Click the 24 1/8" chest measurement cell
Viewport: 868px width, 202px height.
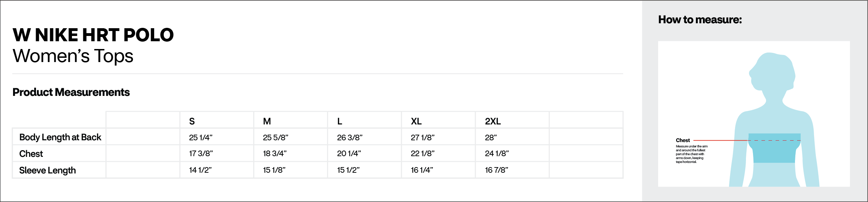coord(497,154)
